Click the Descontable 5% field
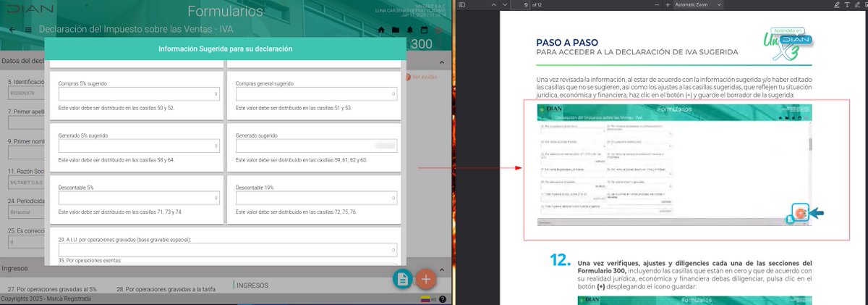 137,199
